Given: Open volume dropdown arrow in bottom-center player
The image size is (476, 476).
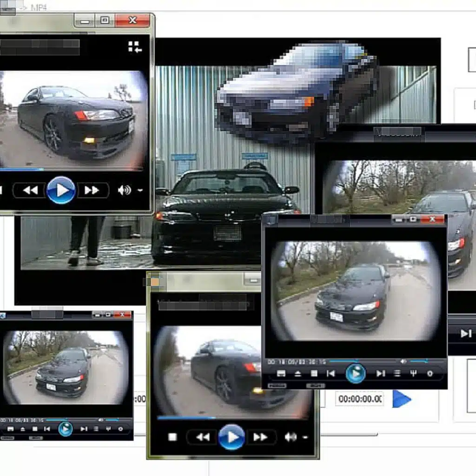Looking at the screenshot, I should click(x=305, y=437).
